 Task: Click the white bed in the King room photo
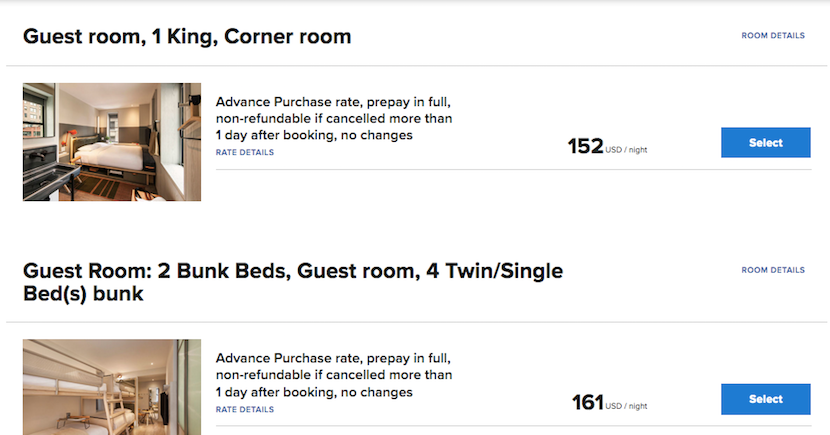coord(112,156)
